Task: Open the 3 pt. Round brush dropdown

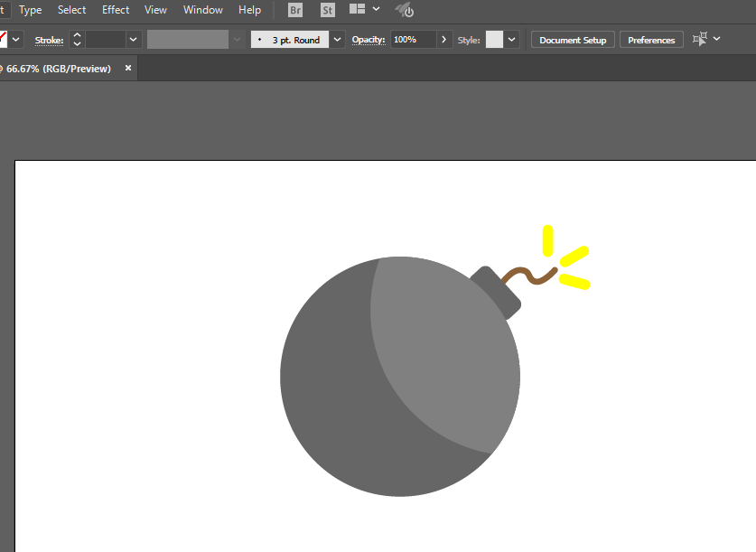Action: pos(338,40)
